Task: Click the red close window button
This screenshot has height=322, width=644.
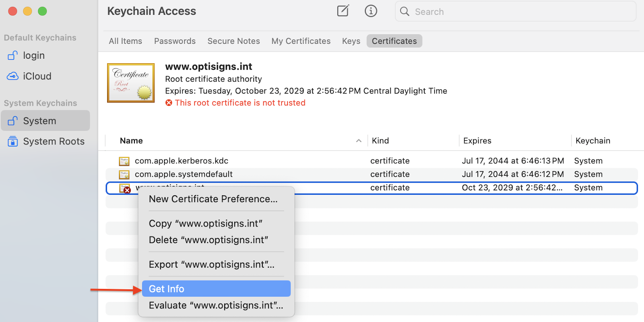Action: 13,11
